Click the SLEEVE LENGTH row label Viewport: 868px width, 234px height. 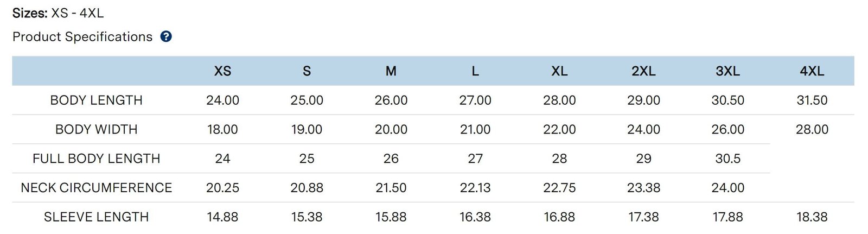tap(96, 217)
